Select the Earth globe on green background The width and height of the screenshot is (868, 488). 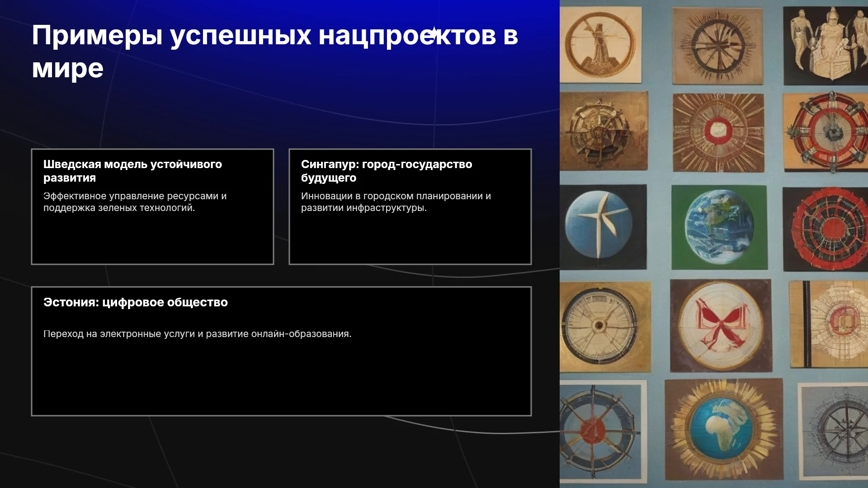[x=719, y=227]
